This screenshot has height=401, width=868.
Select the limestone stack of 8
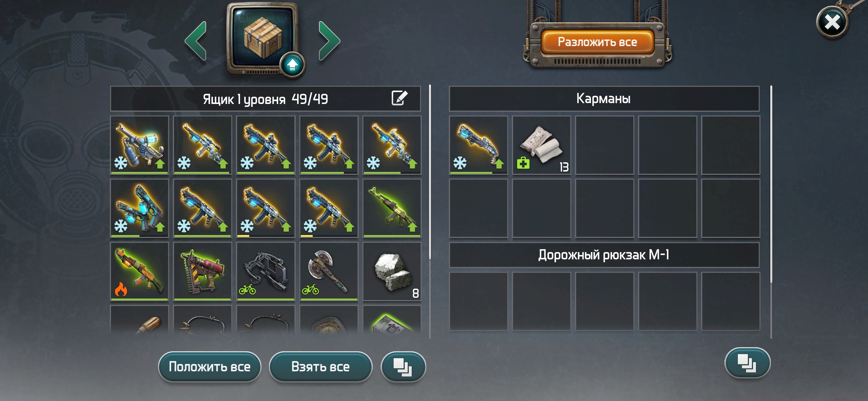point(392,271)
